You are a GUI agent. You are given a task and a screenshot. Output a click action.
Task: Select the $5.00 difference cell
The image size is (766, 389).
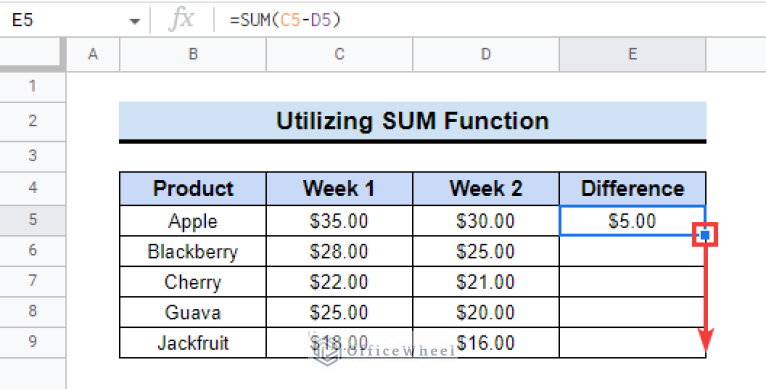[633, 221]
